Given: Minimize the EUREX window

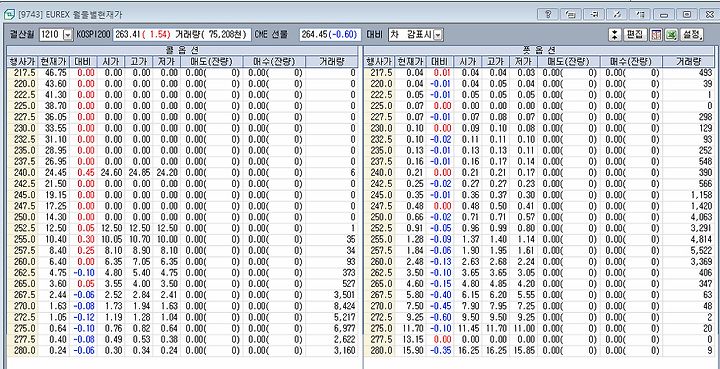Looking at the screenshot, I should click(x=664, y=14).
